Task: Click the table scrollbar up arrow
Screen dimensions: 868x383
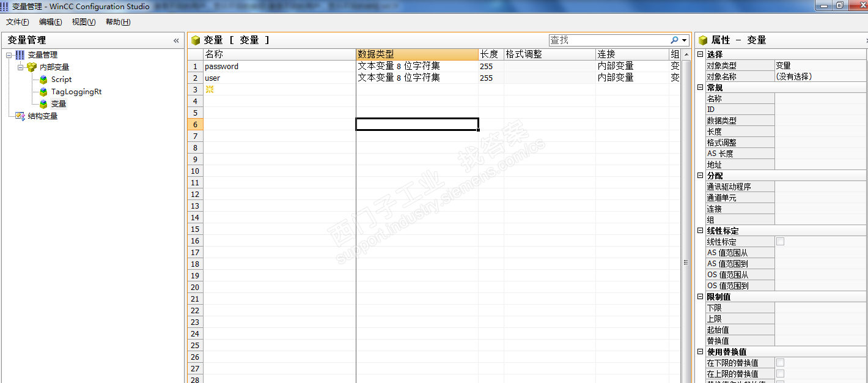Action: pyautogui.click(x=686, y=54)
